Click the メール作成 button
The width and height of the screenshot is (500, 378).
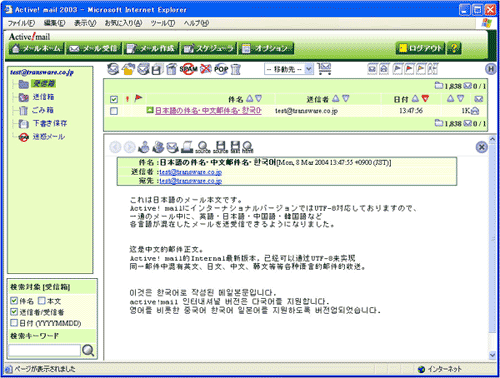[x=151, y=49]
